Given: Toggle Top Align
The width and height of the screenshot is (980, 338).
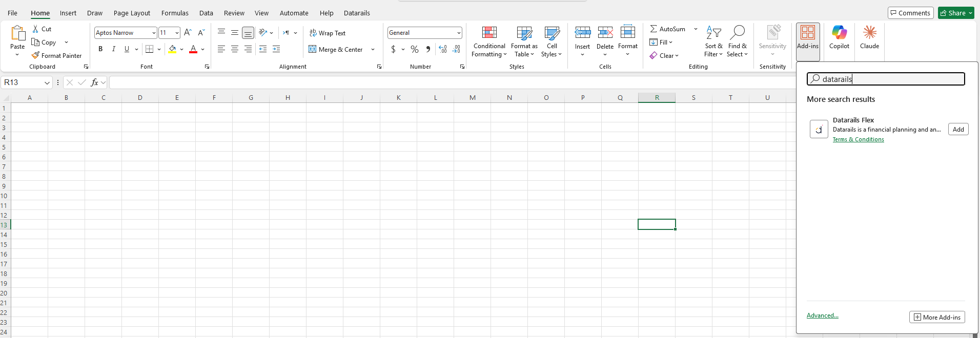Looking at the screenshot, I should (221, 32).
